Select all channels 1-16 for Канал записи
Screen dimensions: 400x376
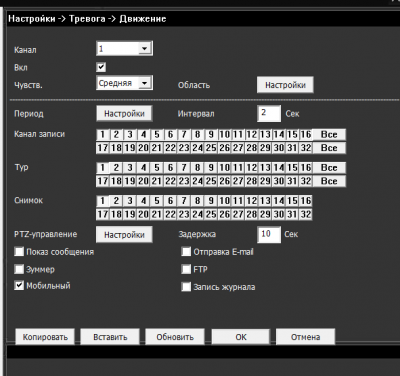pos(329,135)
